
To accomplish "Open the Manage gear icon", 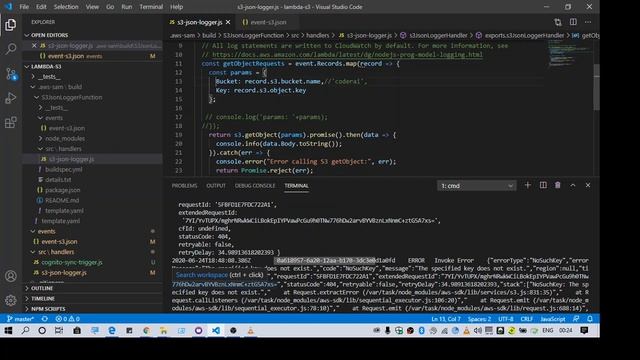I will [11, 300].
